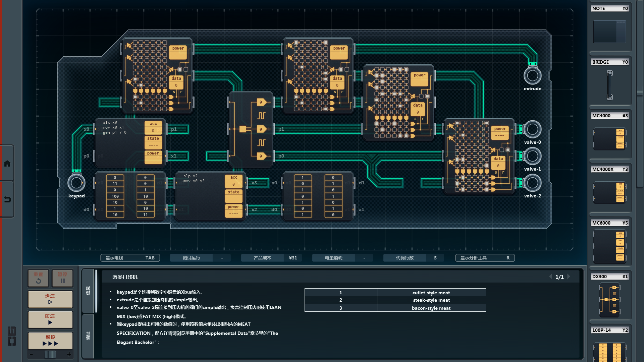The width and height of the screenshot is (644, 362).
Task: Select the DX300 expander part
Action: pyautogui.click(x=609, y=299)
